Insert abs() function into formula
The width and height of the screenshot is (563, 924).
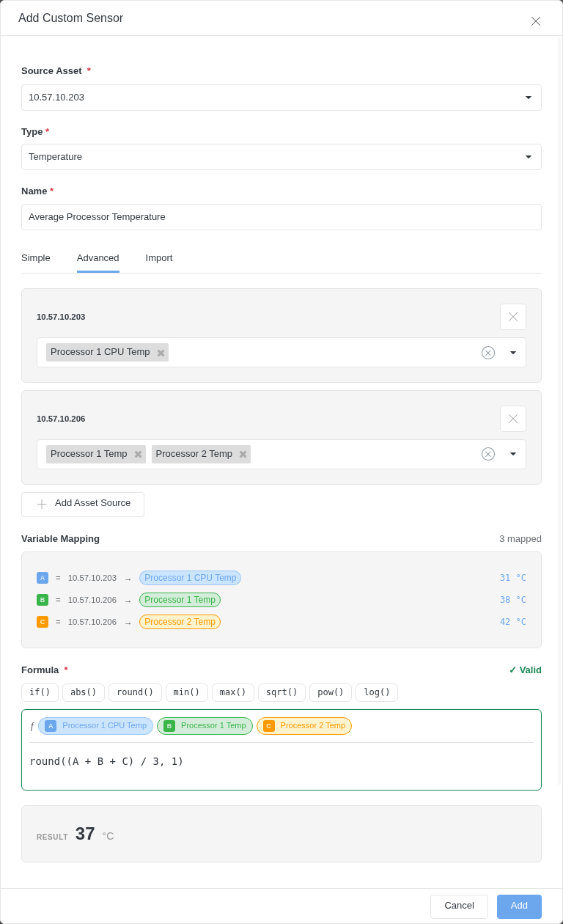pos(84,693)
